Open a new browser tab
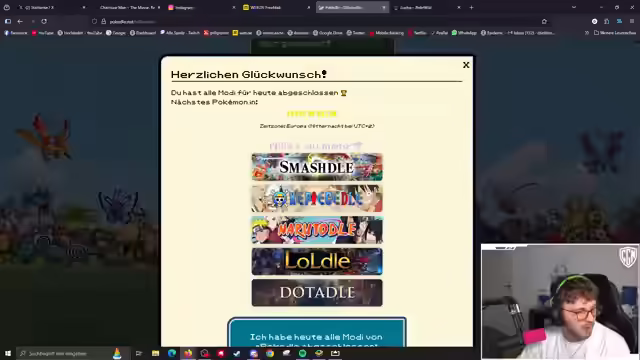 pyautogui.click(x=471, y=7)
